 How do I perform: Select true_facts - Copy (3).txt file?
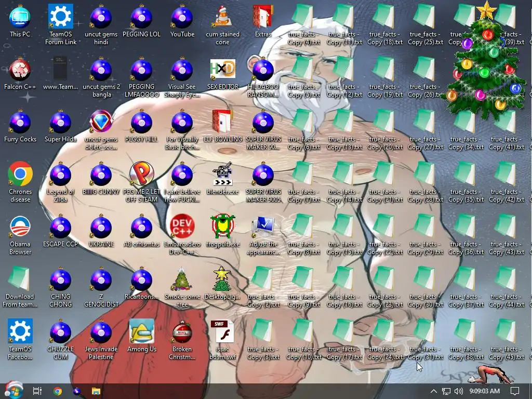263,340
